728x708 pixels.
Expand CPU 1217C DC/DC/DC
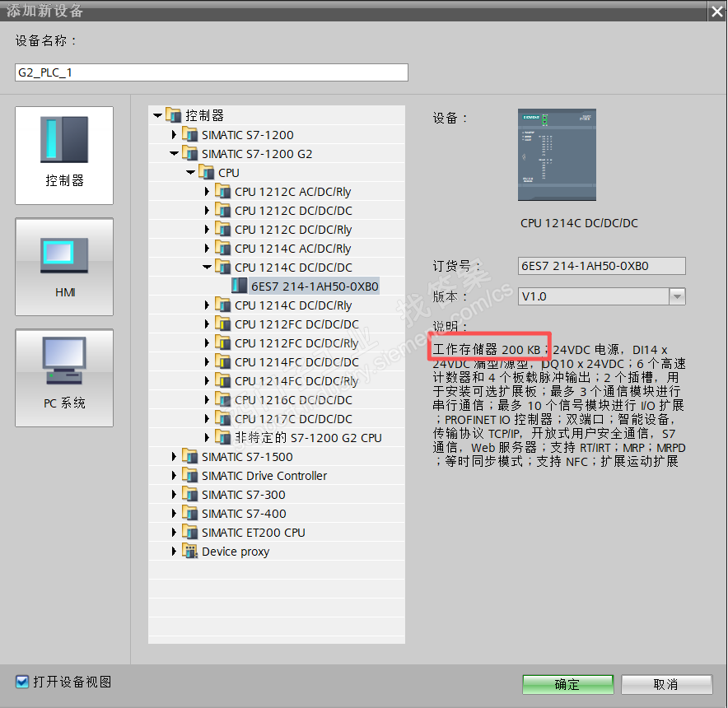207,419
